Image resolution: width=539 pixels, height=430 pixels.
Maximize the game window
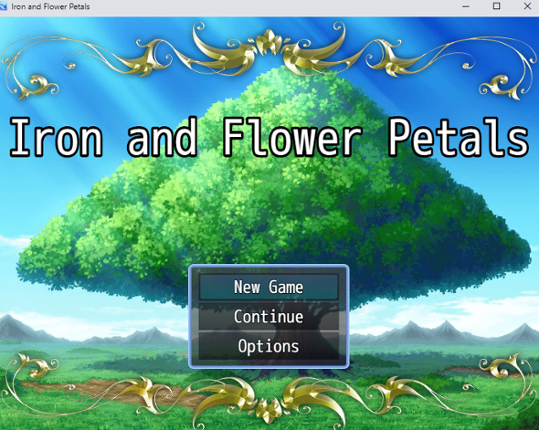click(496, 6)
